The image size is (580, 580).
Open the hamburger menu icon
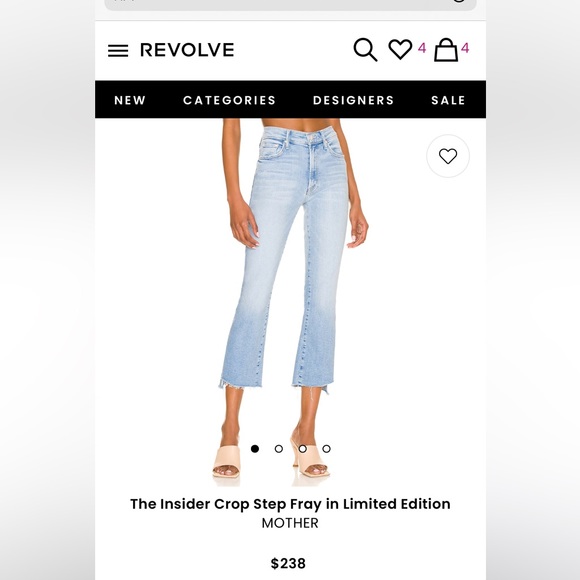tap(118, 51)
